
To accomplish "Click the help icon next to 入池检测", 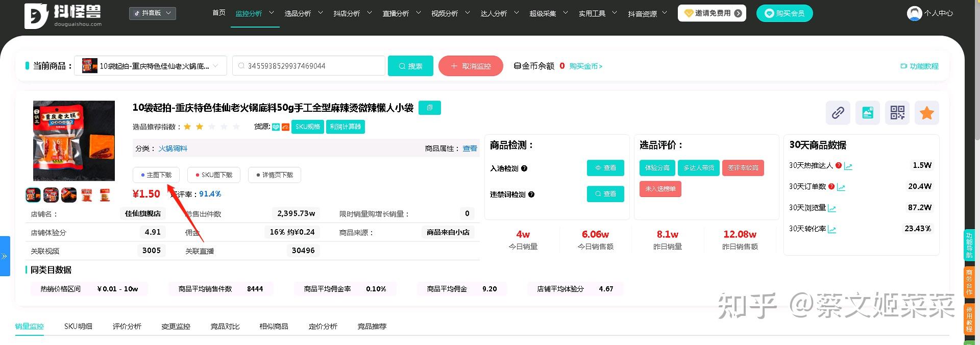I will tap(524, 168).
